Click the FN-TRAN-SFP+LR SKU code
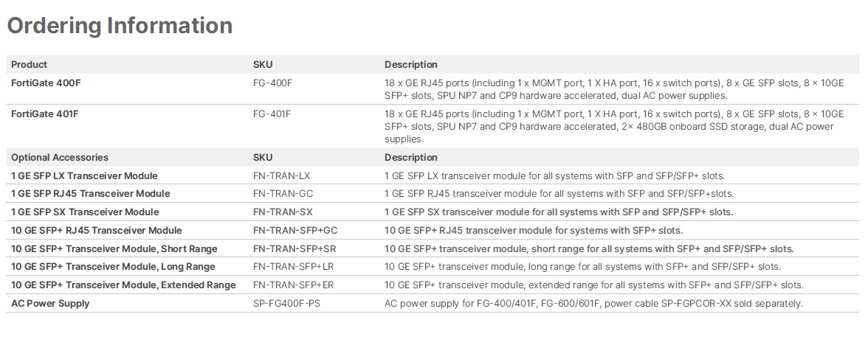868x345 pixels. tap(294, 267)
